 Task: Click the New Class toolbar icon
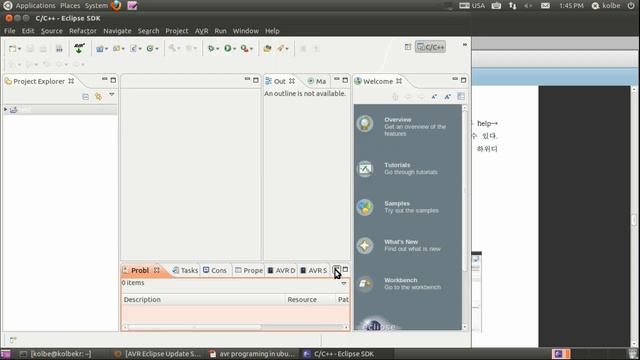point(150,49)
